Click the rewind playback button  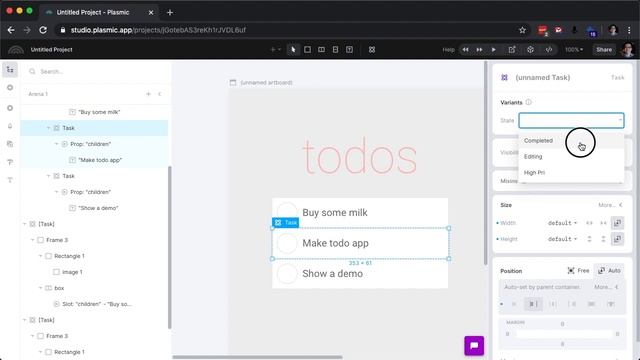(465, 50)
